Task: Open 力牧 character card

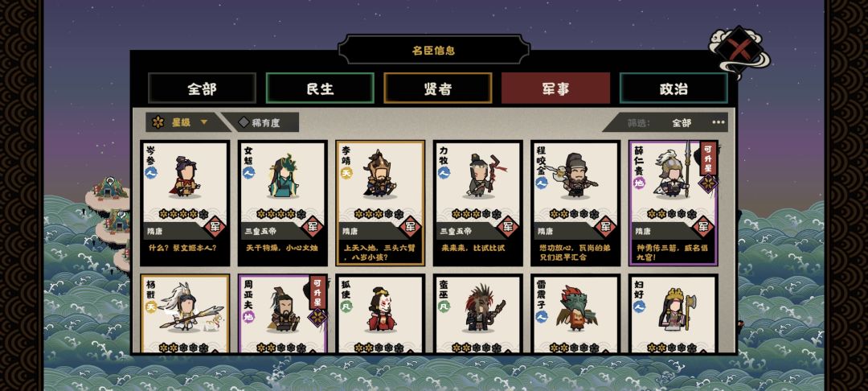Action: (477, 204)
